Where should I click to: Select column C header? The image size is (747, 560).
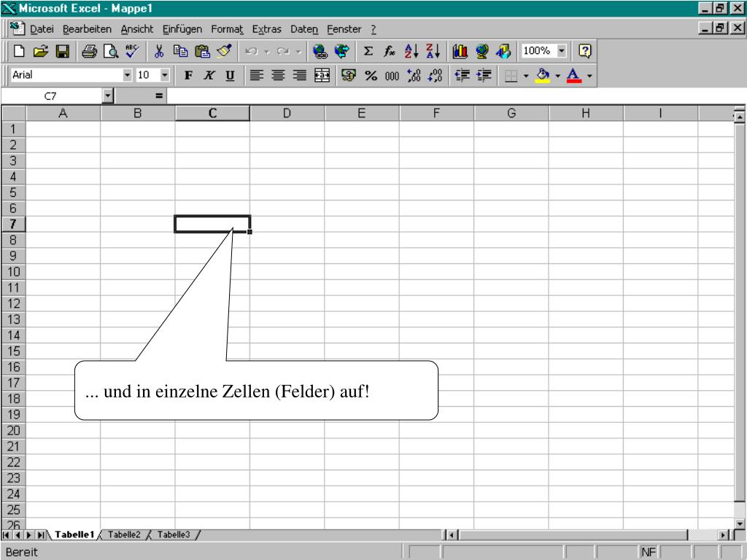coord(212,113)
